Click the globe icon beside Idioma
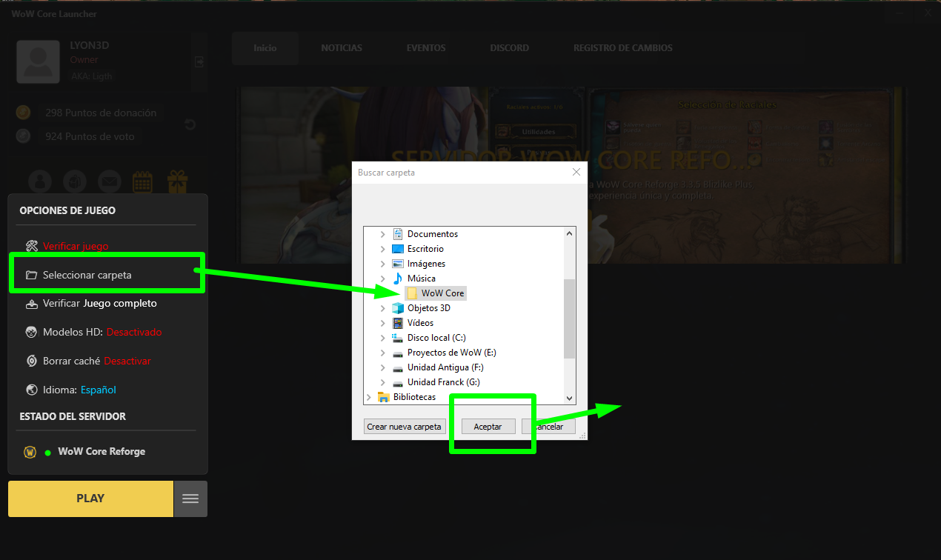The image size is (941, 560). [x=31, y=390]
